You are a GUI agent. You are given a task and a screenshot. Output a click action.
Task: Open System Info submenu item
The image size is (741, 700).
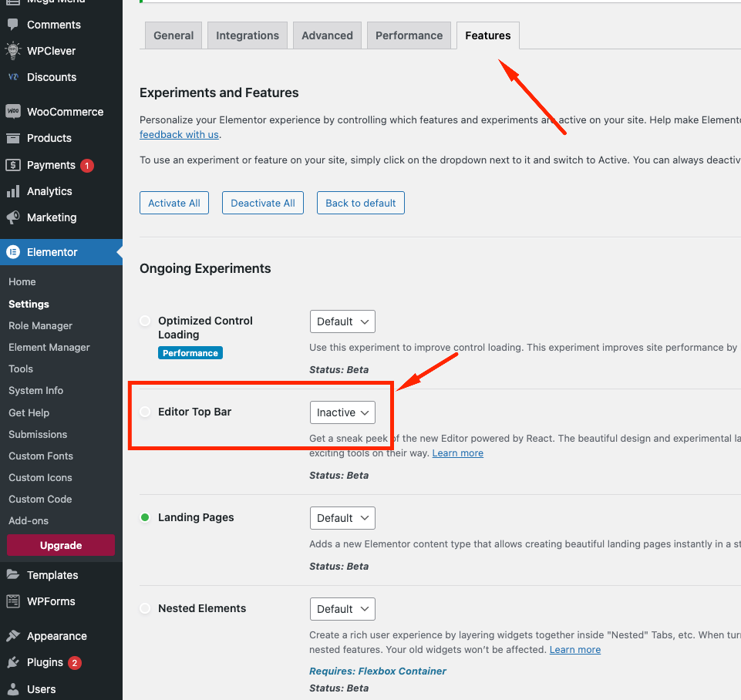[36, 391]
